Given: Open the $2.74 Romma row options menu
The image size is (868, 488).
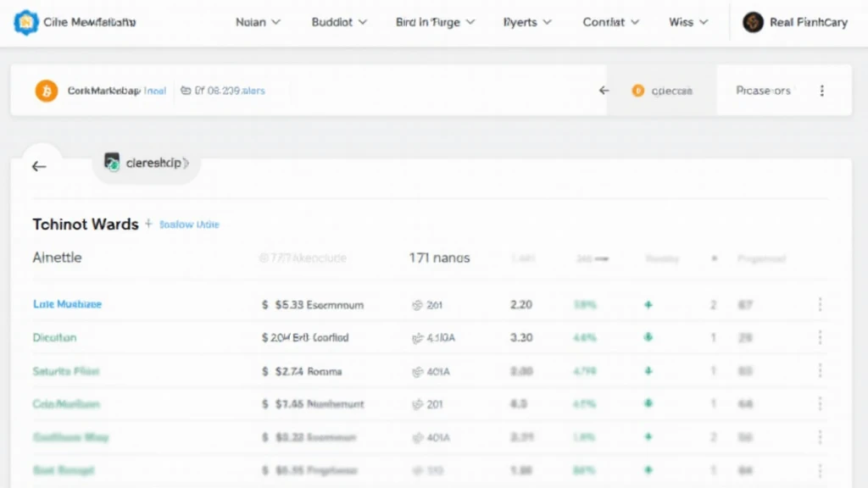Looking at the screenshot, I should pyautogui.click(x=820, y=371).
